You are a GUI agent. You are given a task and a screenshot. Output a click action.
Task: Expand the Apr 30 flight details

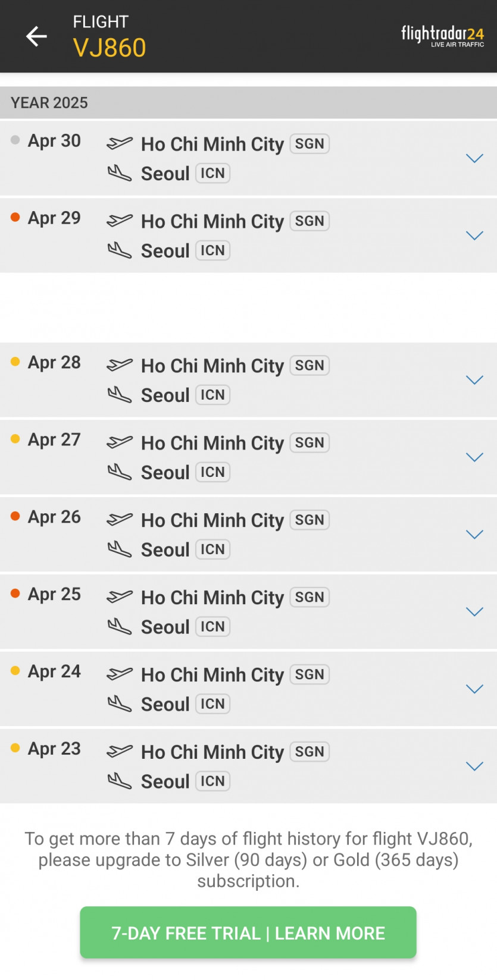(474, 158)
